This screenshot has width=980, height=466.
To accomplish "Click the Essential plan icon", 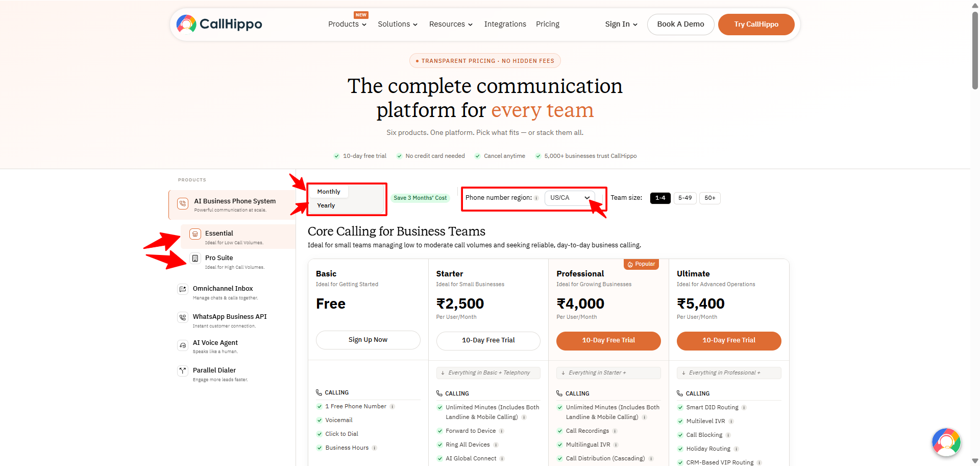I will click(195, 234).
